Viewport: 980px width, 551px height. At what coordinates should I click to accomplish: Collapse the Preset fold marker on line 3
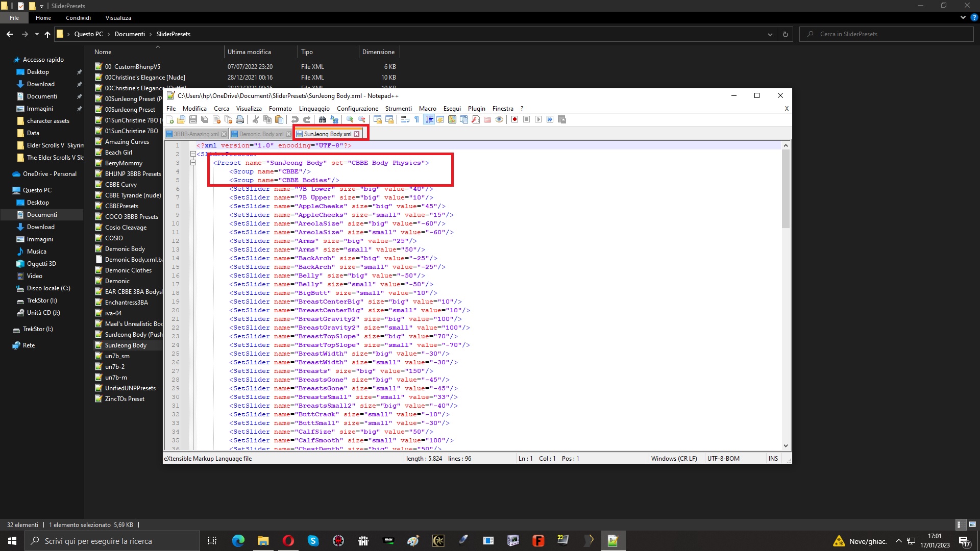coord(193,163)
